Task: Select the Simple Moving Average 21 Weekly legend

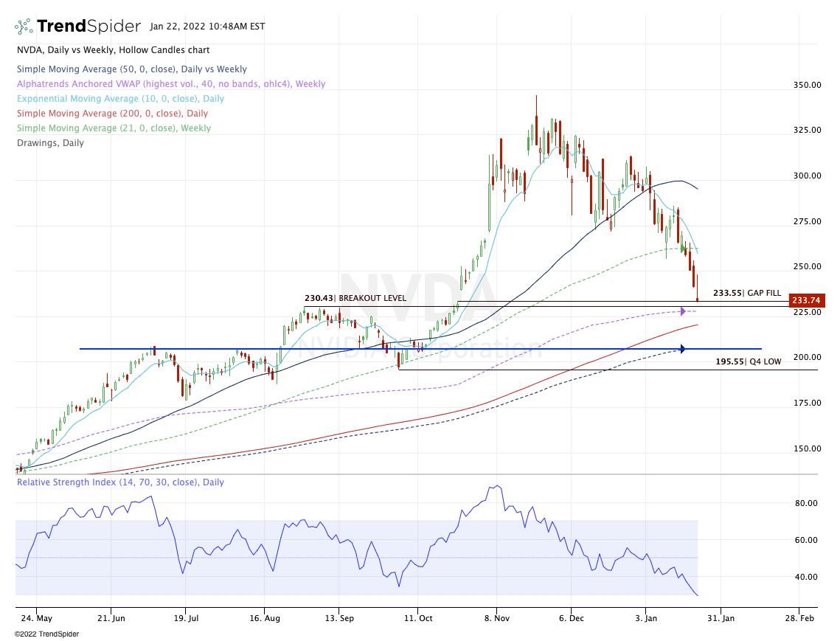Action: point(114,128)
